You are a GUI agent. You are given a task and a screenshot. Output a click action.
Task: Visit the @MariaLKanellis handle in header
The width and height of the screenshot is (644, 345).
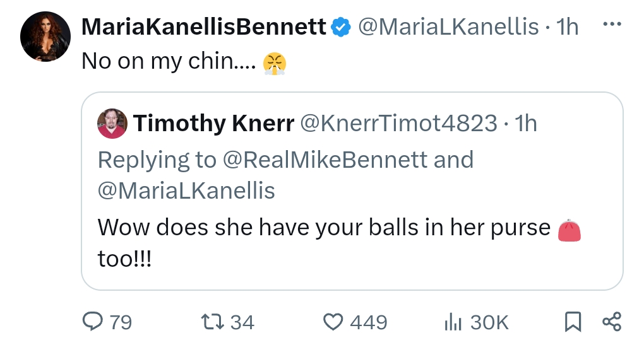448,27
